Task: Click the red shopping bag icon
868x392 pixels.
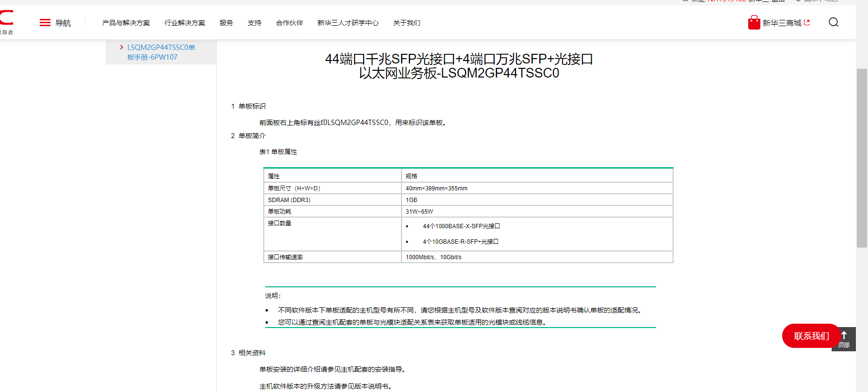Action: [x=754, y=22]
